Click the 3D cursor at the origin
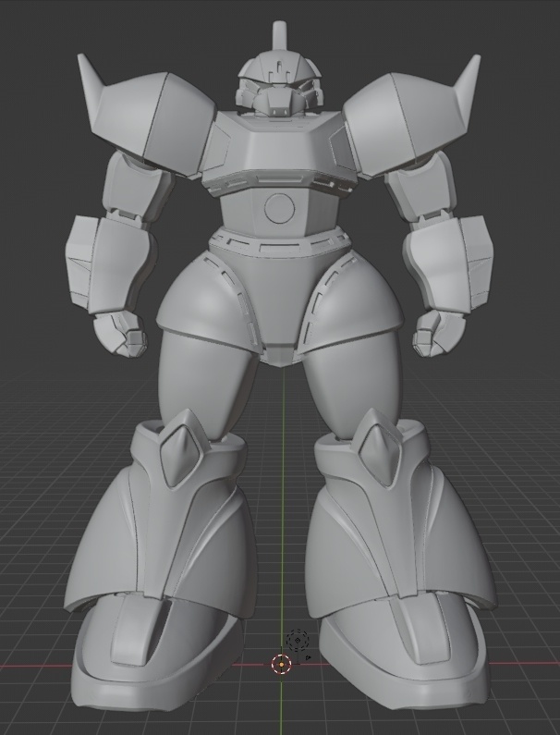This screenshot has height=735, width=560. pos(281,664)
